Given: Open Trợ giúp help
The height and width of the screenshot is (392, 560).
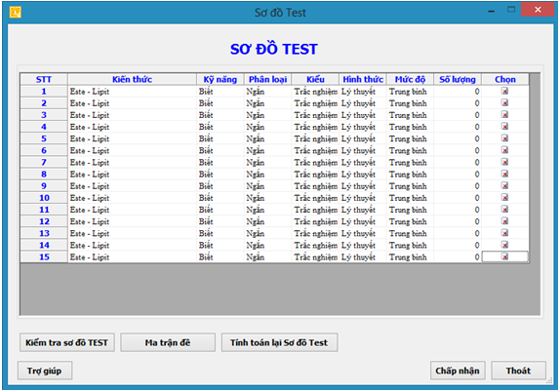Looking at the screenshot, I should [x=45, y=371].
